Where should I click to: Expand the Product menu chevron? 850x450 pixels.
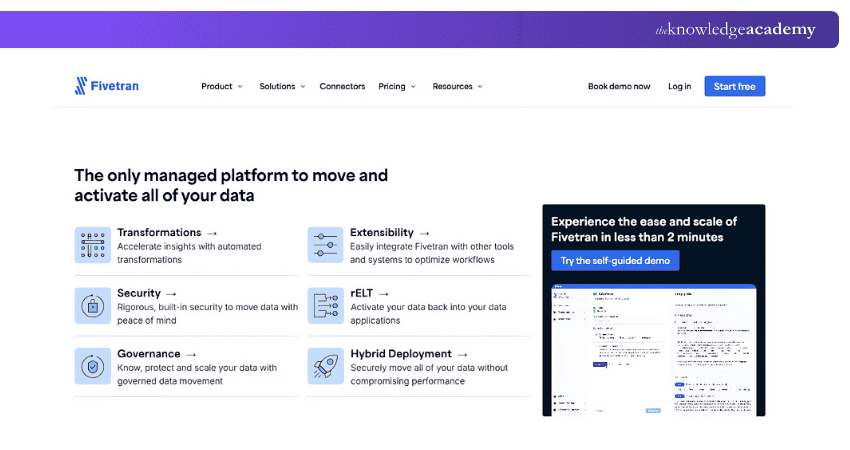click(x=240, y=87)
